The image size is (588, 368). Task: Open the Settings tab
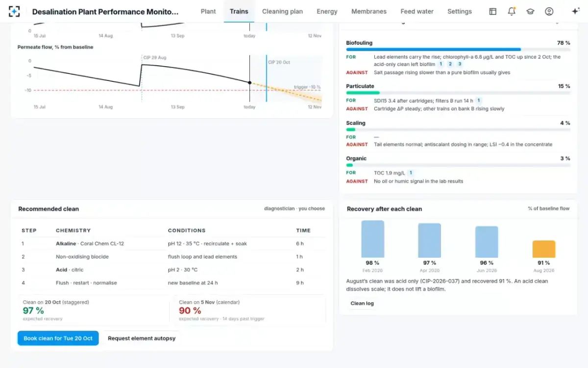coord(460,11)
